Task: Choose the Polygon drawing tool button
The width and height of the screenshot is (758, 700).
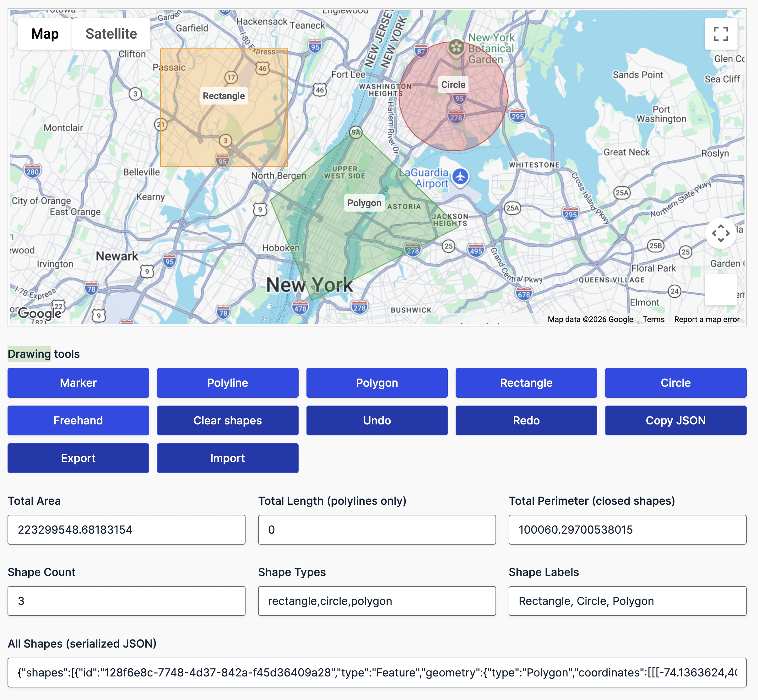Action: [x=377, y=383]
